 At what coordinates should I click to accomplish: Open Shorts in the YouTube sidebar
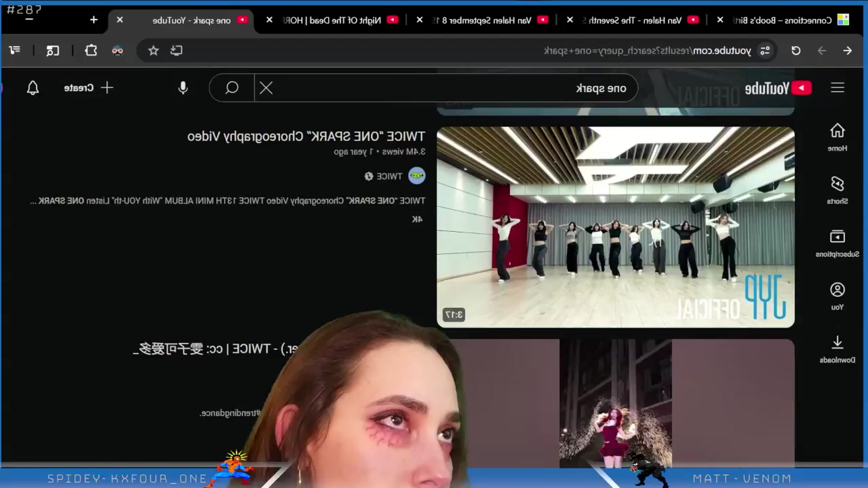point(837,190)
